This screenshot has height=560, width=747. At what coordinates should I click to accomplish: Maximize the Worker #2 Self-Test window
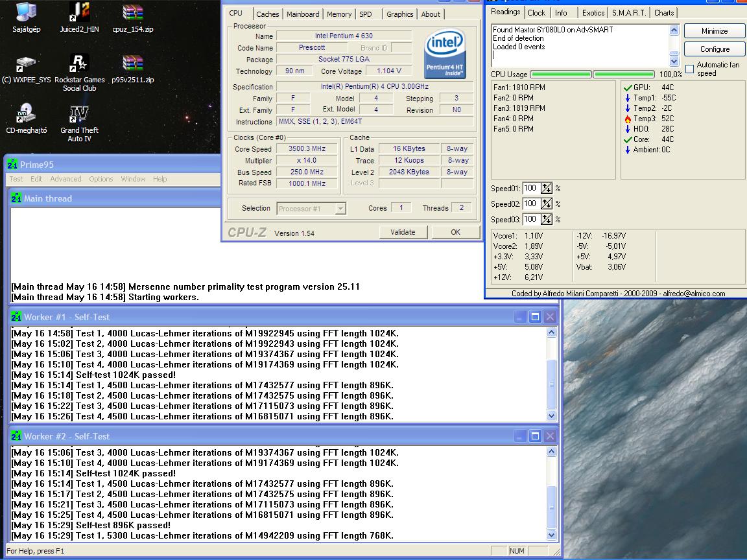535,436
